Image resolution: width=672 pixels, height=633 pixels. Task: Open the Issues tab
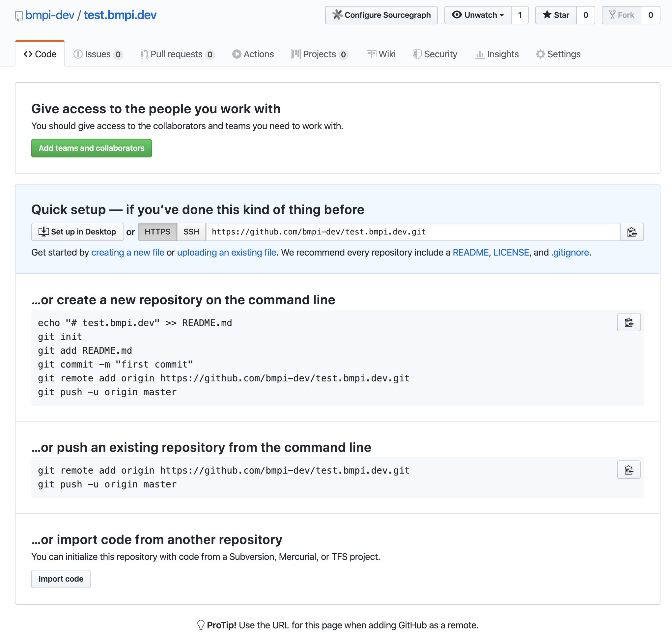coord(98,54)
